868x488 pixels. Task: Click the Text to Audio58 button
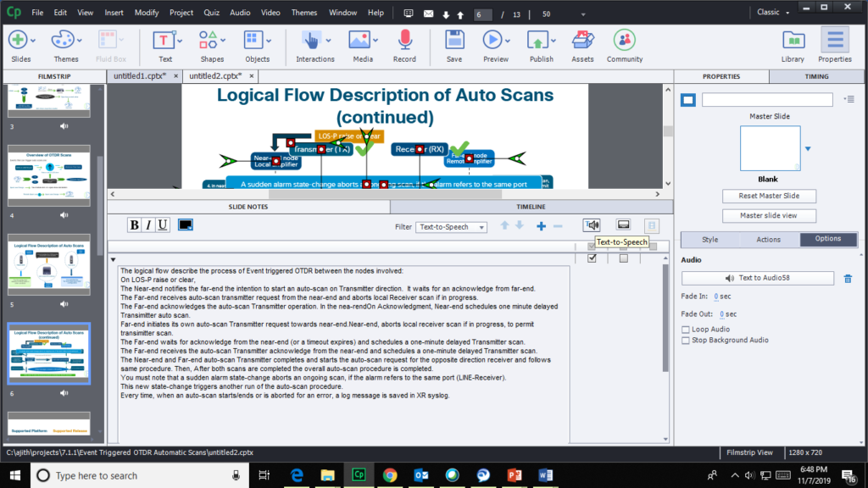(x=757, y=278)
